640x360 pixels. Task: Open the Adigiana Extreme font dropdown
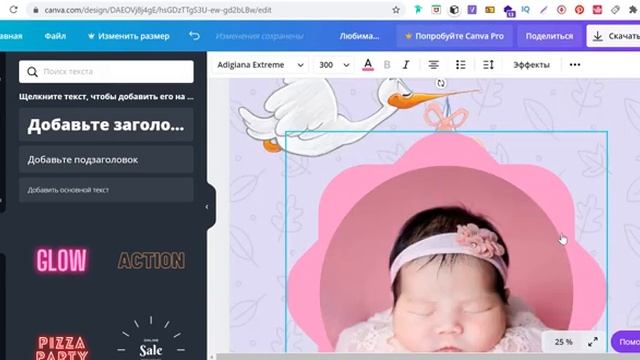point(260,65)
